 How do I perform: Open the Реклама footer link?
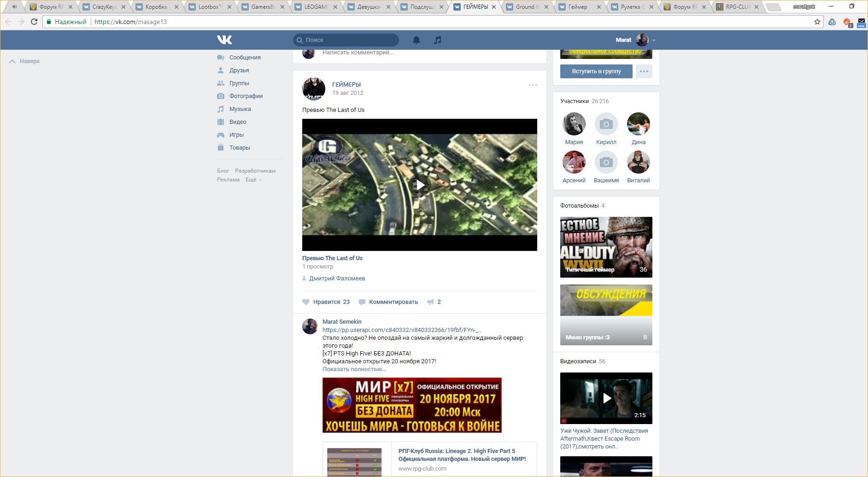pos(229,180)
